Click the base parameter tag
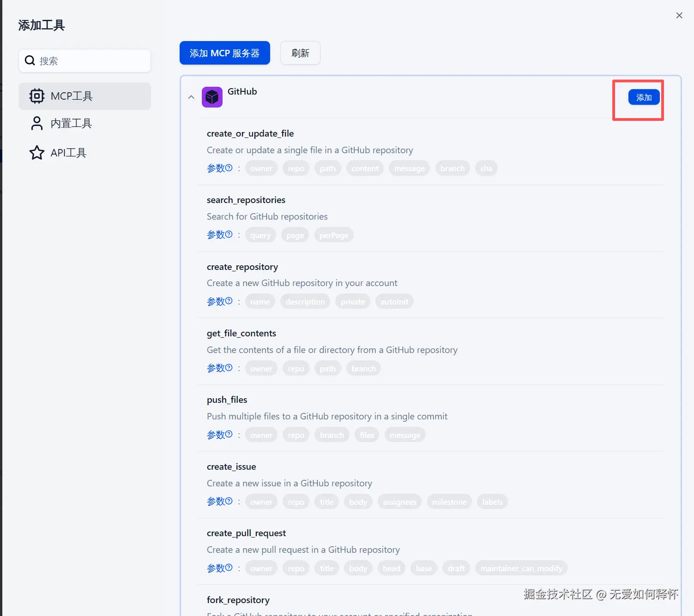The image size is (694, 616). pyautogui.click(x=424, y=568)
